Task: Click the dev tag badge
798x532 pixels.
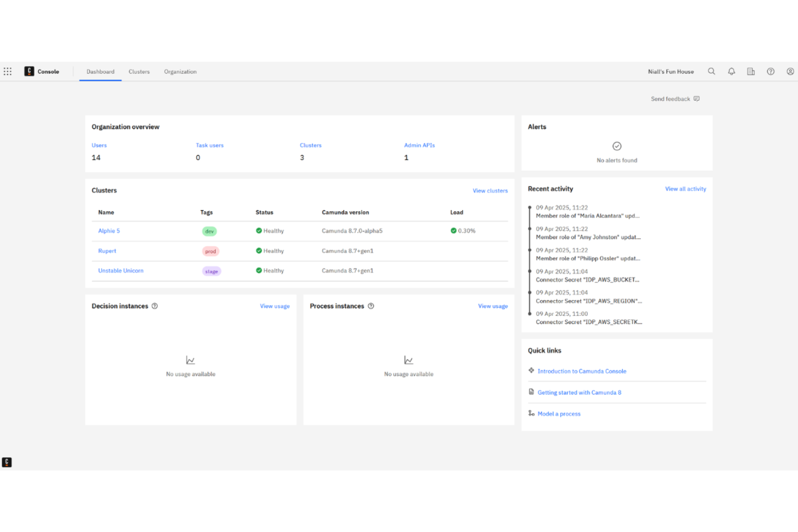Action: point(210,231)
